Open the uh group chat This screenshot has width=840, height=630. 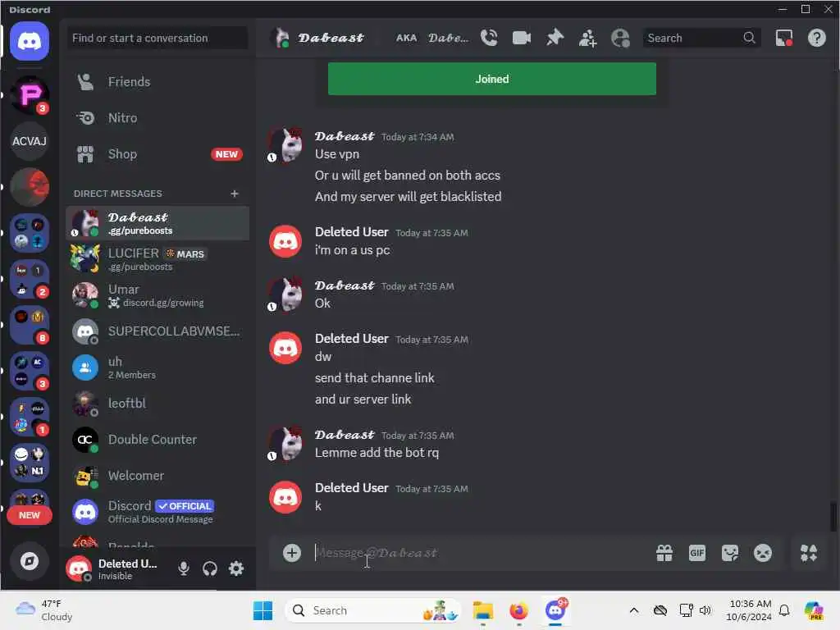[x=157, y=367]
